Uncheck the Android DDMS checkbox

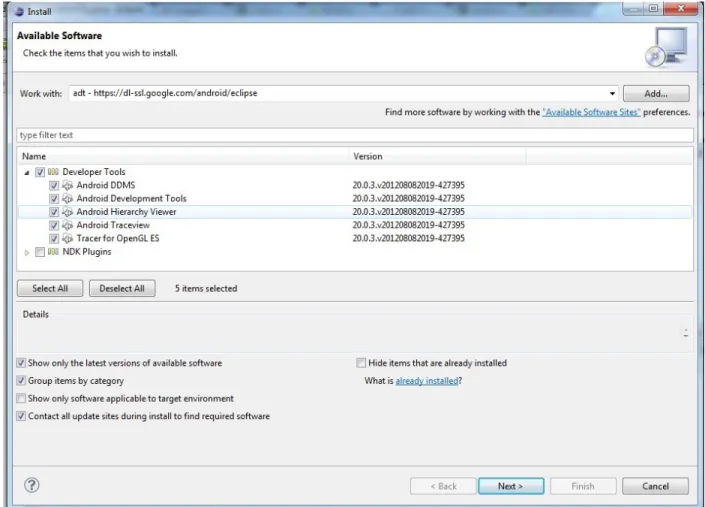[x=54, y=185]
